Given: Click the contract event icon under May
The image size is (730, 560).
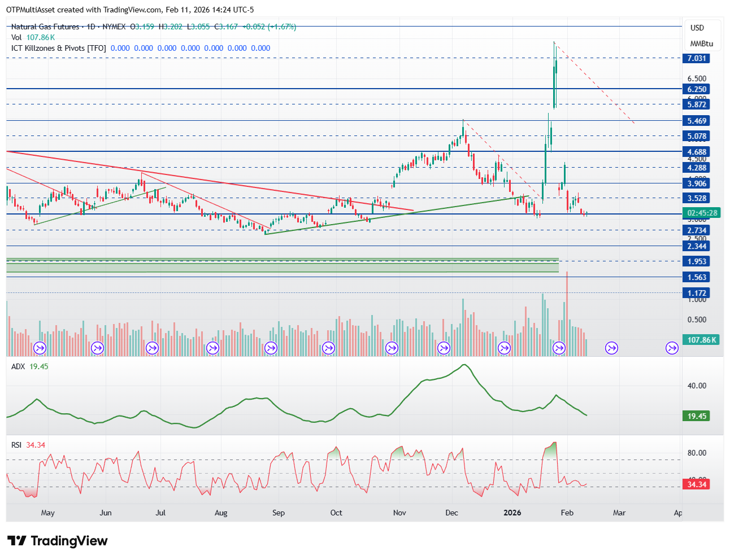Looking at the screenshot, I should click(x=40, y=348).
